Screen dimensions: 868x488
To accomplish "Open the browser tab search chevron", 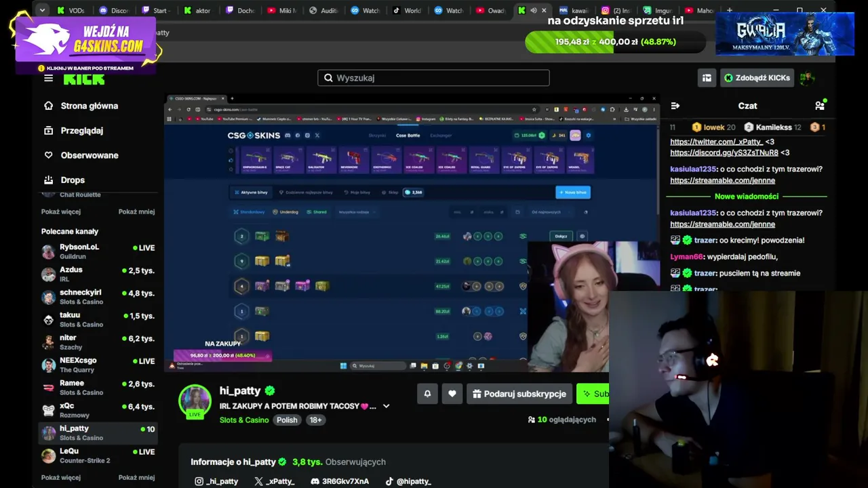I will click(43, 10).
